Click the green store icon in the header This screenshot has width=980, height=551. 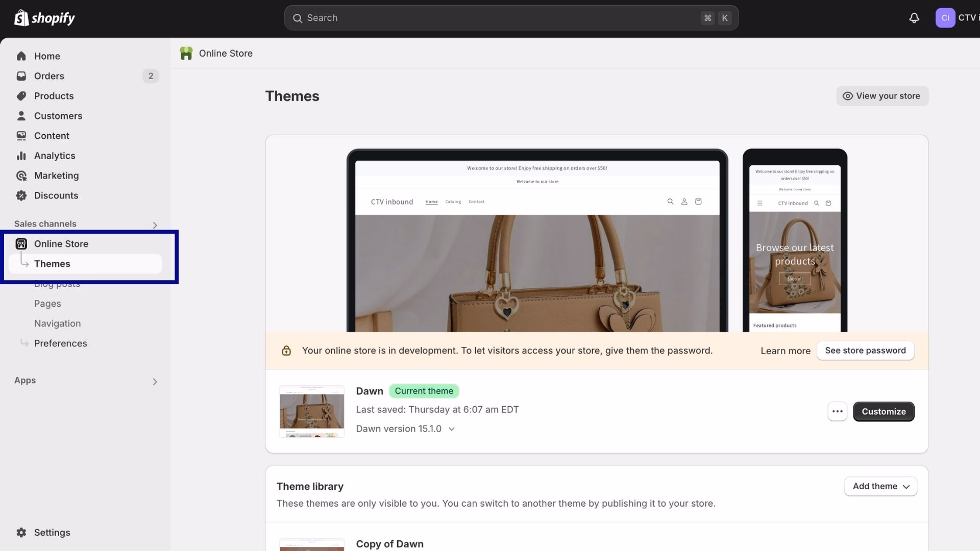pos(186,54)
